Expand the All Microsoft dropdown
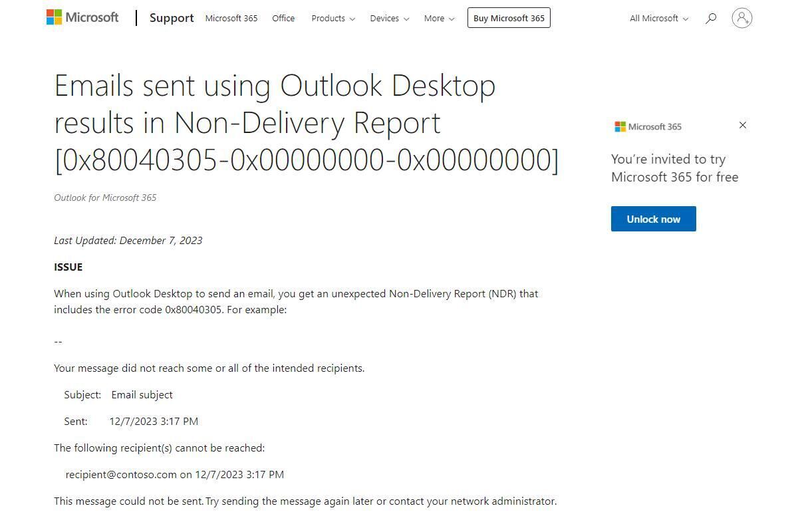The width and height of the screenshot is (798, 532). pos(659,18)
